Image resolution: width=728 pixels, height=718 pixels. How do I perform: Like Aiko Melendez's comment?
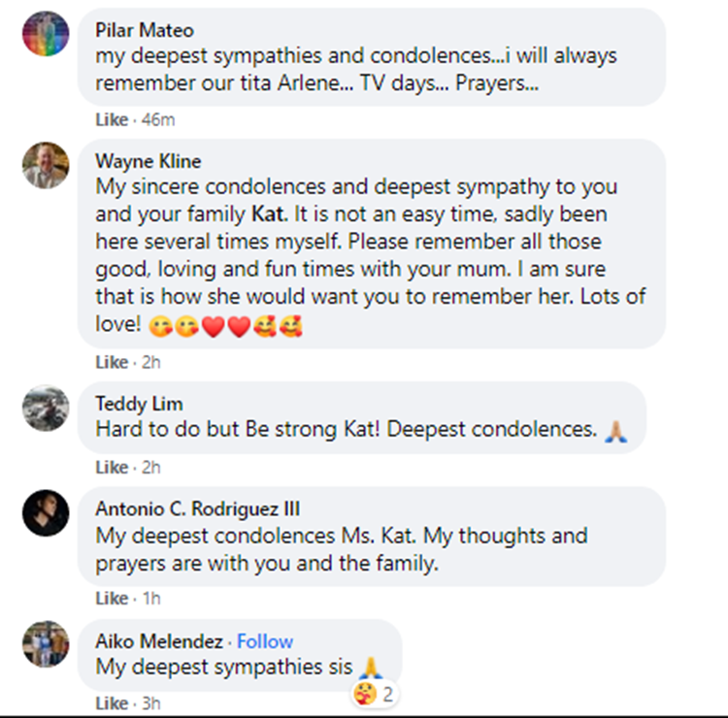(x=111, y=702)
